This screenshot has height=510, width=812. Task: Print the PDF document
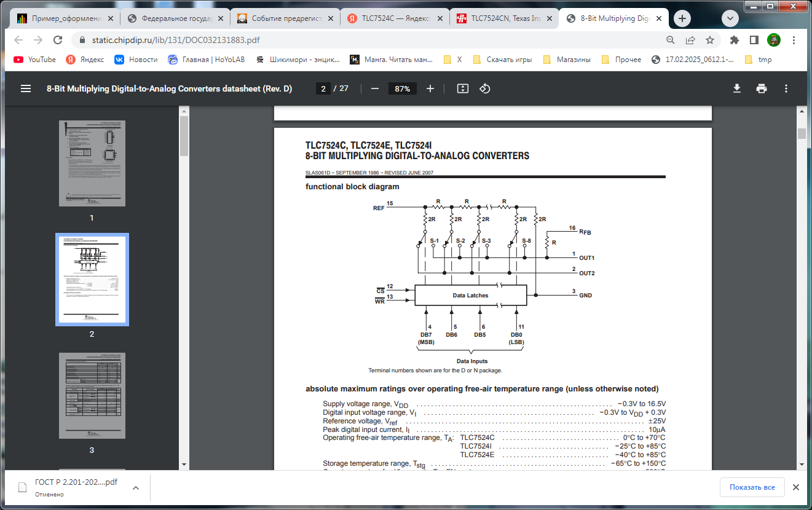[762, 88]
